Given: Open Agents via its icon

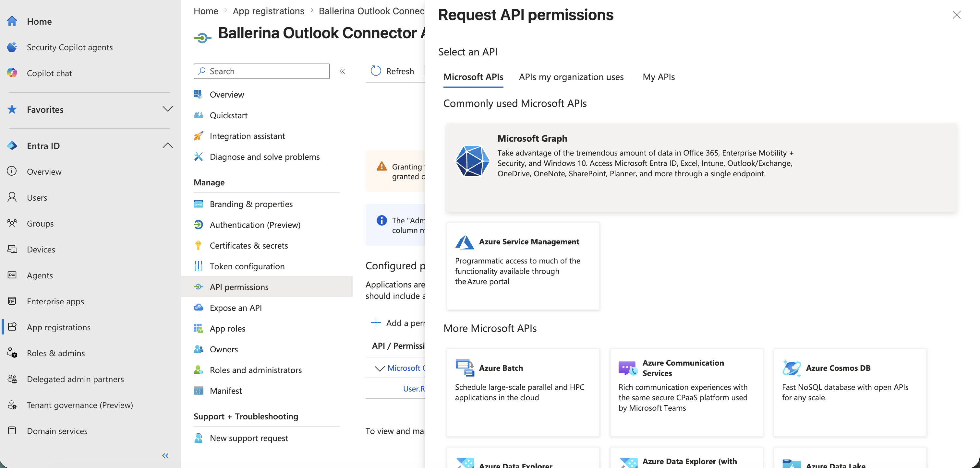Looking at the screenshot, I should (x=12, y=275).
